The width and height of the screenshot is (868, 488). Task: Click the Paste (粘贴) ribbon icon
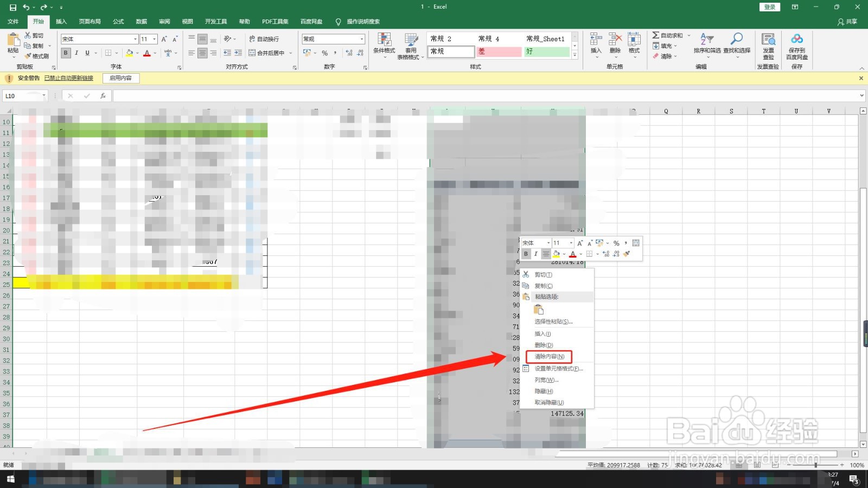pyautogui.click(x=13, y=40)
